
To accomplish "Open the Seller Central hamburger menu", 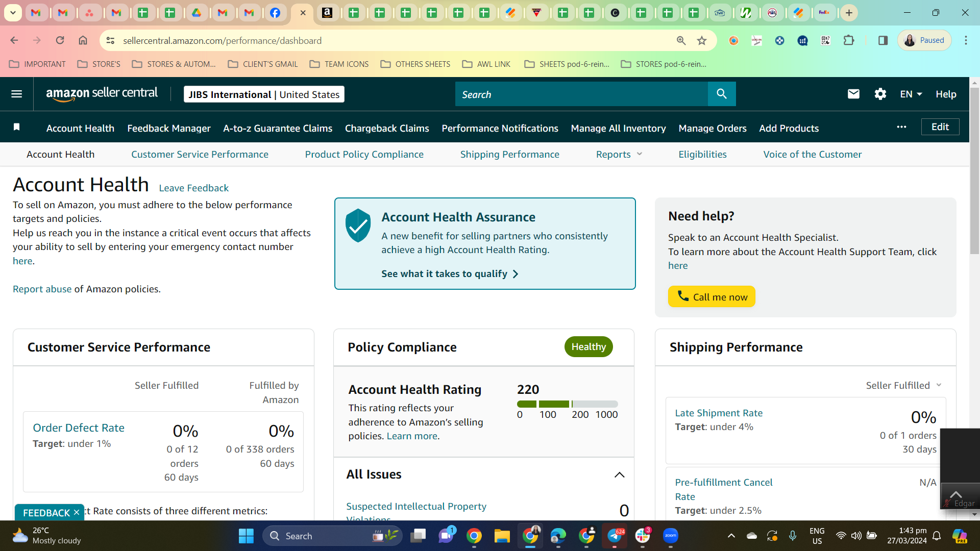I will [x=17, y=94].
